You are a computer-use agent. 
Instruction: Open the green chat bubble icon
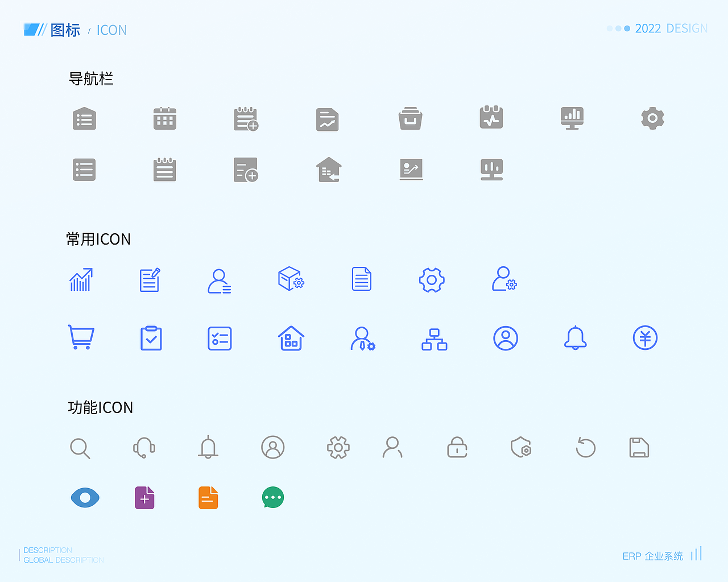pos(273,498)
